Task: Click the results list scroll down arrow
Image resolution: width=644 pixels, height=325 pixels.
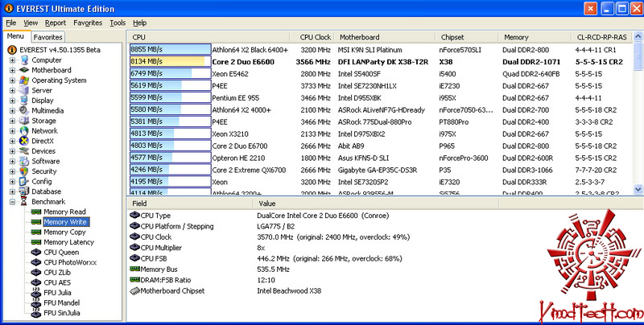Action: pos(638,189)
